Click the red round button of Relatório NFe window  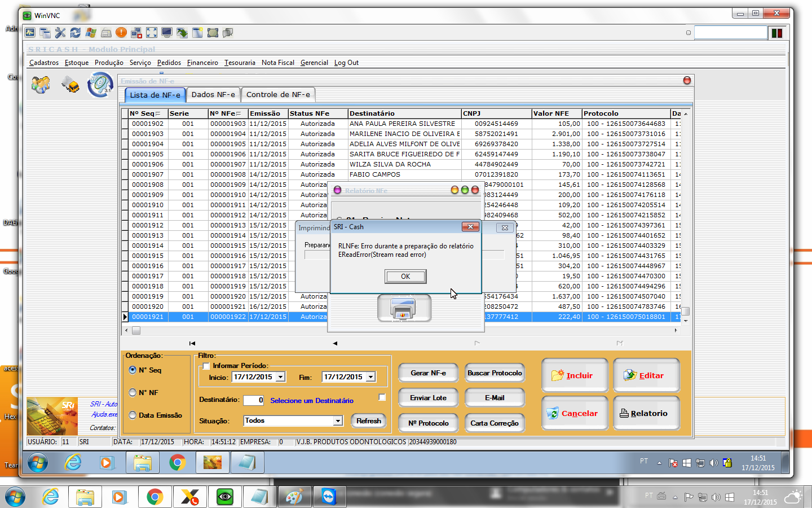pos(475,190)
